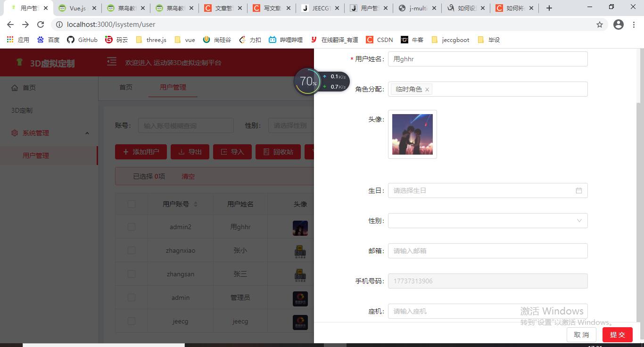Click the 管理员 row avatar
This screenshot has height=347, width=644.
[x=300, y=299]
